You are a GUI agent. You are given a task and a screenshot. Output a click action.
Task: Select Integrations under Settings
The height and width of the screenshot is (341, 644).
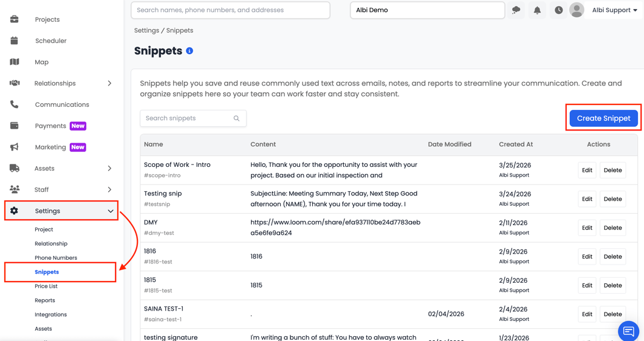coord(50,314)
